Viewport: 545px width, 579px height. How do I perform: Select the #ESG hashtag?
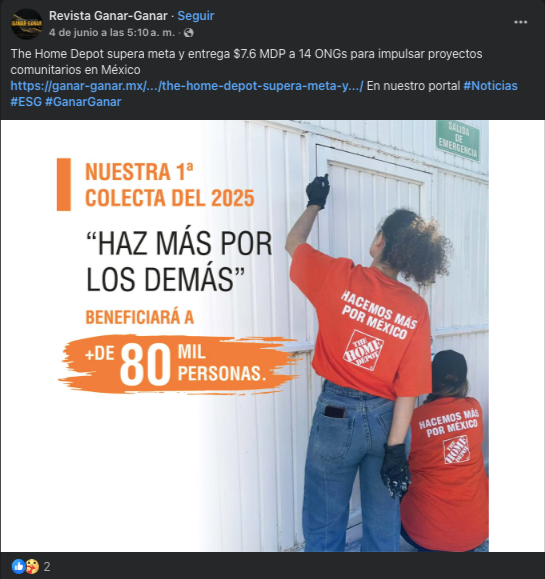click(x=26, y=102)
